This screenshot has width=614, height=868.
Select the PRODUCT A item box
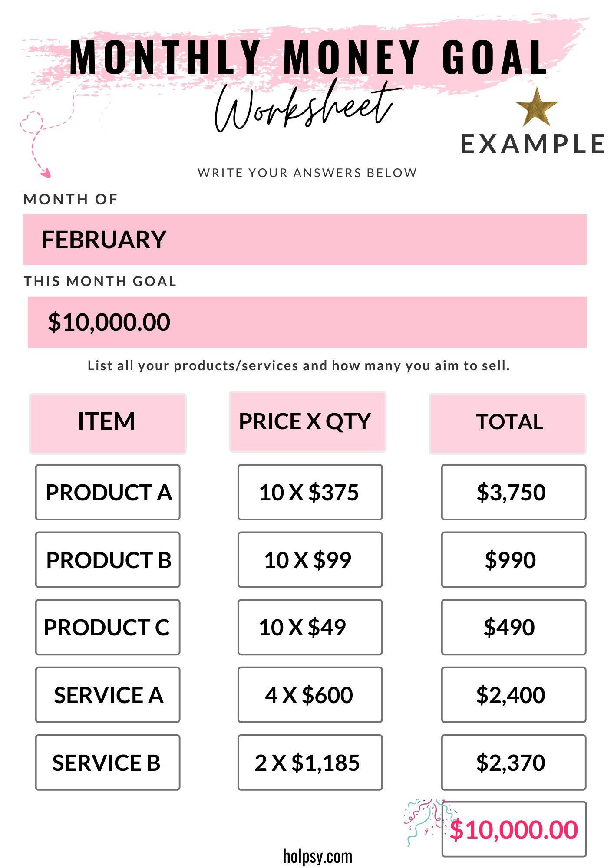tap(108, 492)
